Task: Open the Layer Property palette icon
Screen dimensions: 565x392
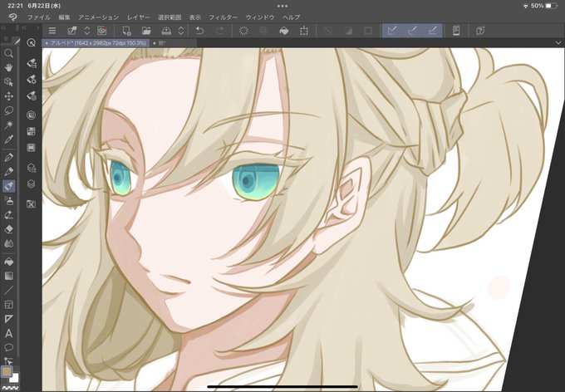Action: pyautogui.click(x=32, y=168)
